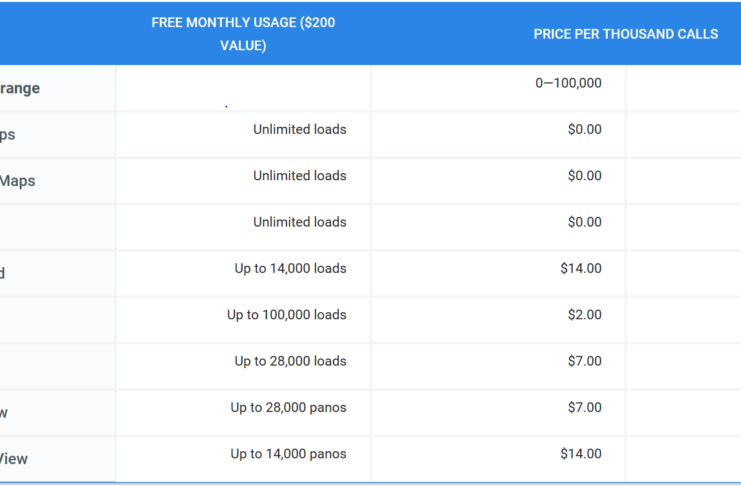Click the row label ending in 'Maps'
This screenshot has height=486, width=741.
(x=17, y=181)
